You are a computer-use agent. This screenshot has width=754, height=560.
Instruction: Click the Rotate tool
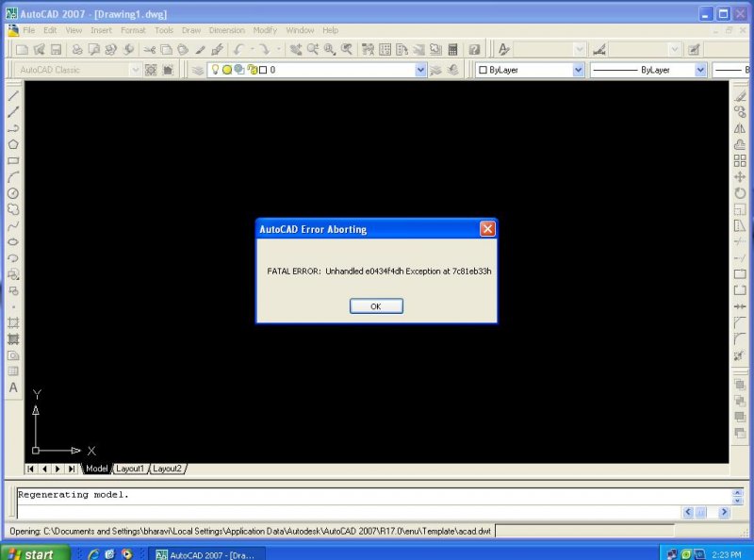pos(740,193)
